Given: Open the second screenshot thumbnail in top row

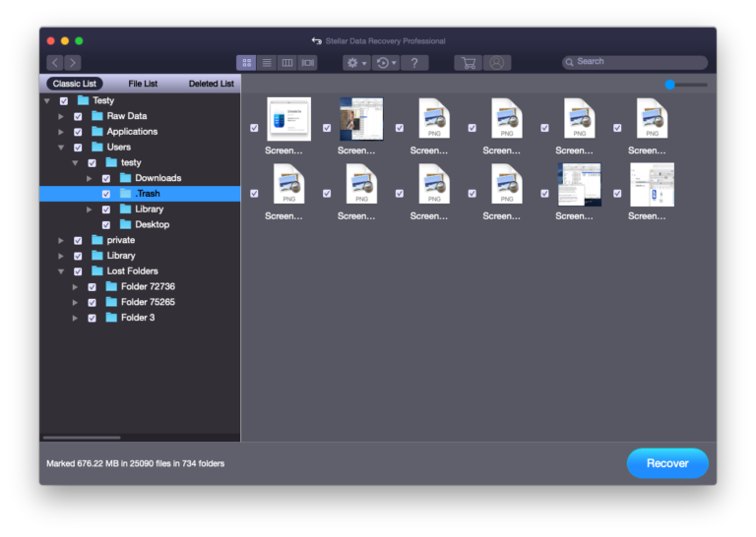Looking at the screenshot, I should (x=361, y=119).
